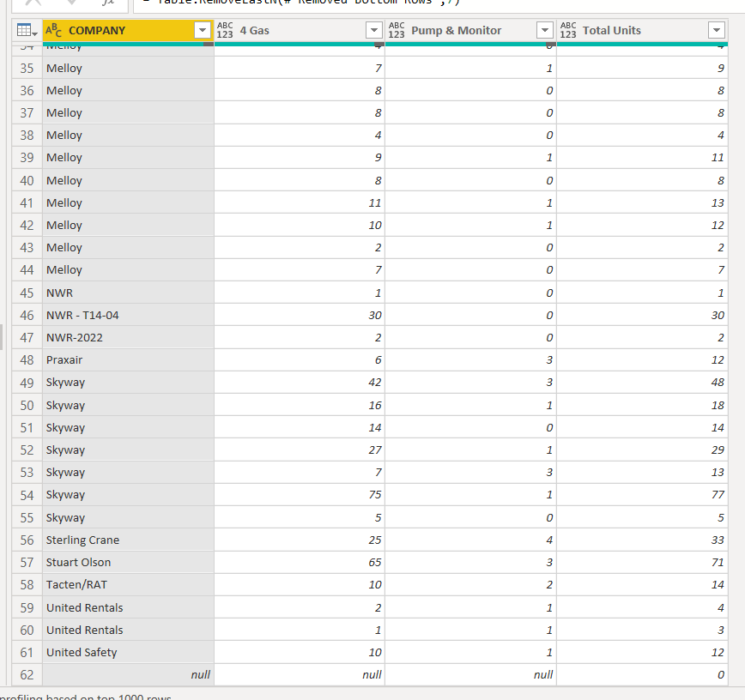Click 4 Gas value 27 in row 52
Viewport: 745px width, 700px height.
[300, 450]
